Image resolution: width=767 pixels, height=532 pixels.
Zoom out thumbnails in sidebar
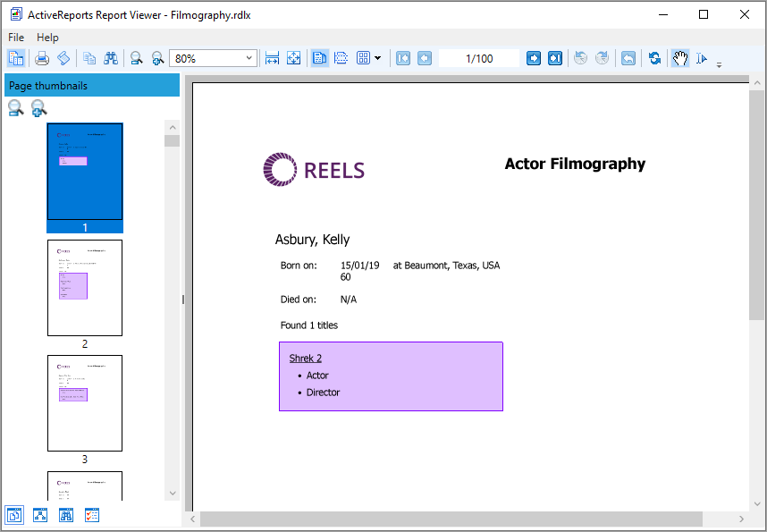click(x=16, y=108)
